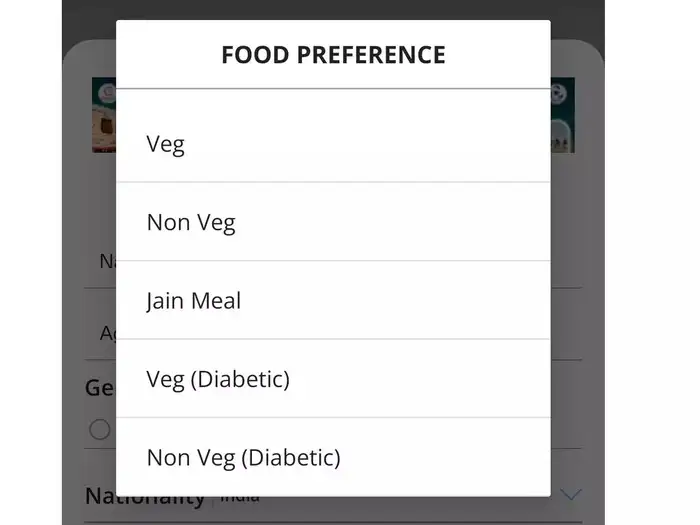Open the India nationality value
This screenshot has width=700, height=525.
coord(240,497)
